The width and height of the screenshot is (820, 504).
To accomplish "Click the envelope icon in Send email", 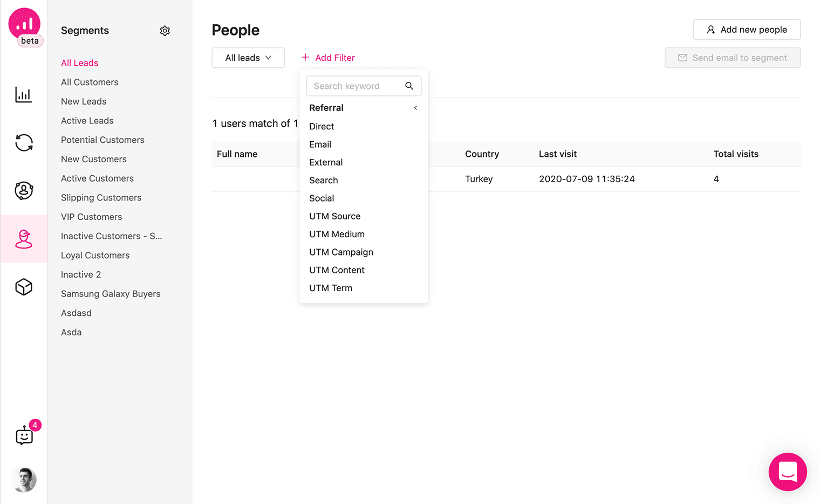I will coord(682,58).
